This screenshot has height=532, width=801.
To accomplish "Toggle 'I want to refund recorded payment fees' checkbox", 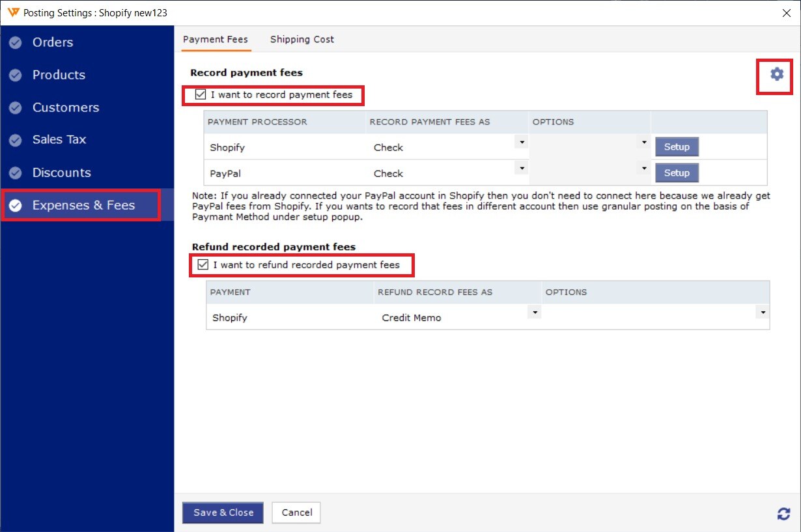I will [203, 265].
